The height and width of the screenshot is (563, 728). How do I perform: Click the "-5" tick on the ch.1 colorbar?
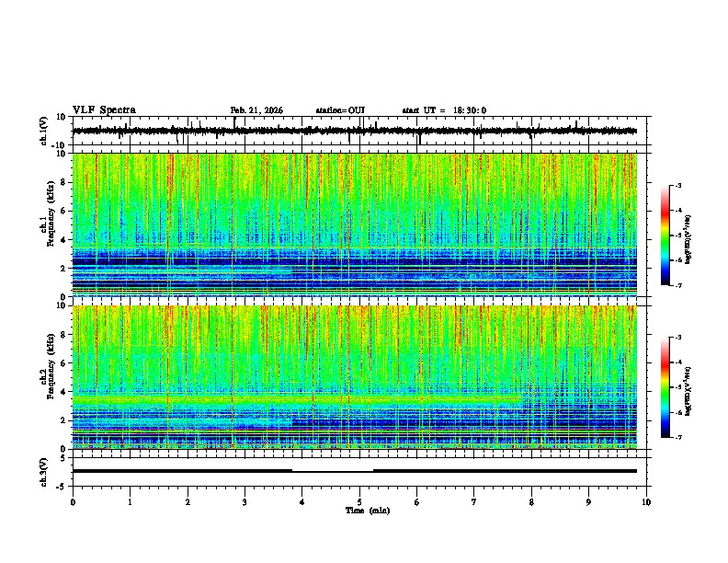[678, 236]
